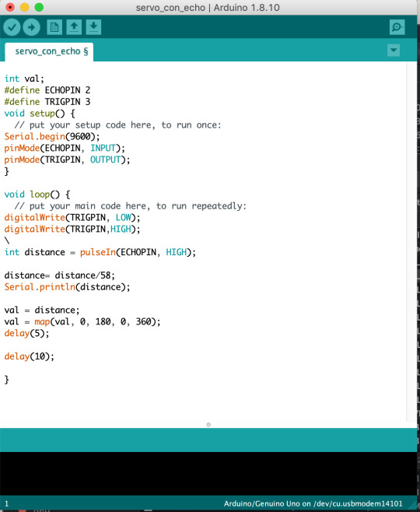Expand the tab options dropdown arrow
Screen dimensions: 420x512
[394, 51]
